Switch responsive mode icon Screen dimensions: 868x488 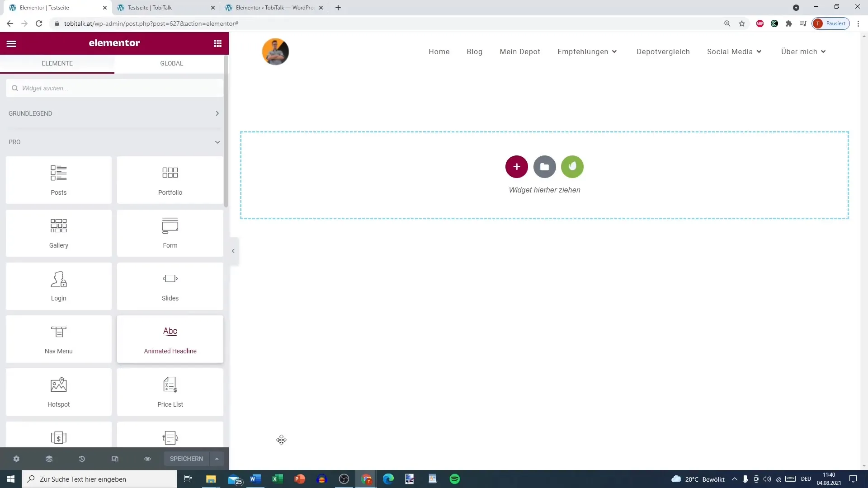pos(115,459)
